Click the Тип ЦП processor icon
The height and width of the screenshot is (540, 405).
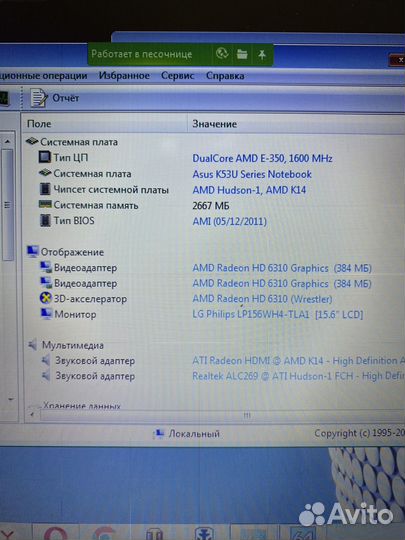coord(45,157)
